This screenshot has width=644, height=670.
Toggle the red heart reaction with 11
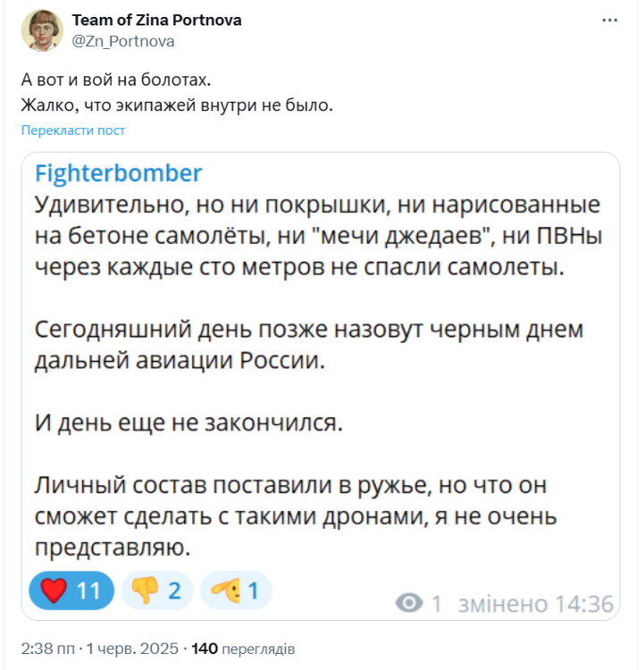click(x=71, y=590)
